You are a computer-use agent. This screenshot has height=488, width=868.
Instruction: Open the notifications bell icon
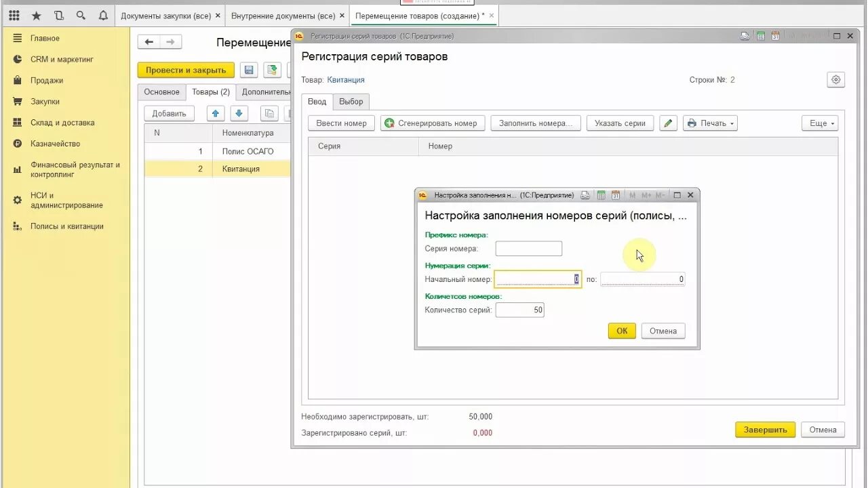103,15
